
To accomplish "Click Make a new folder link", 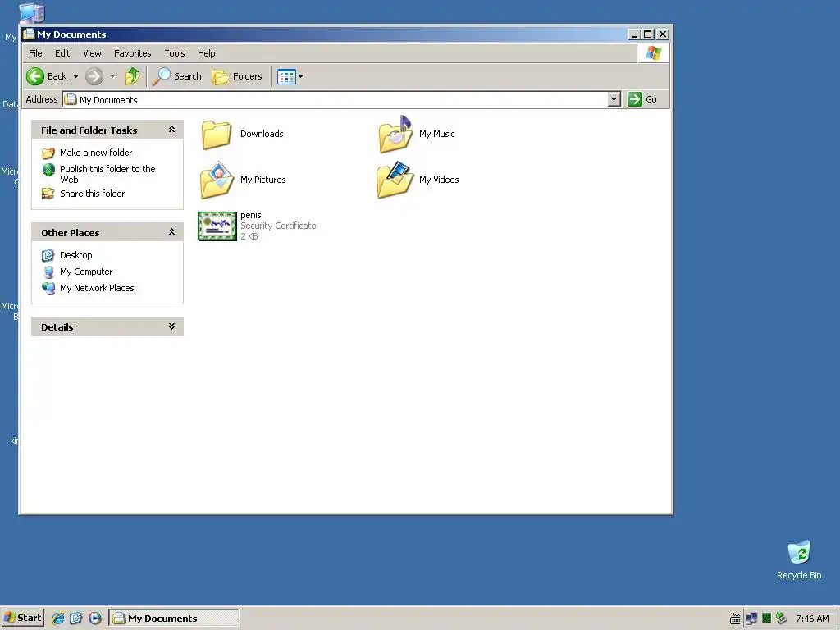I will (x=96, y=153).
